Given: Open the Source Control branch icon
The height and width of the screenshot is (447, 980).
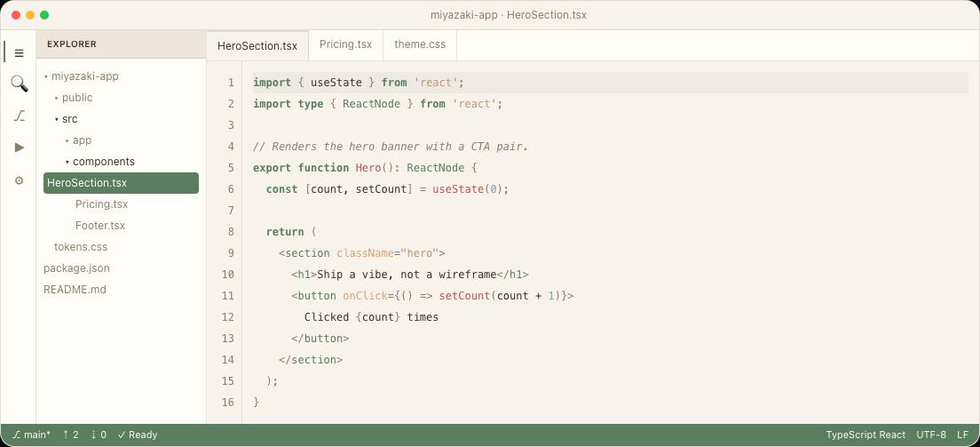Looking at the screenshot, I should [19, 116].
